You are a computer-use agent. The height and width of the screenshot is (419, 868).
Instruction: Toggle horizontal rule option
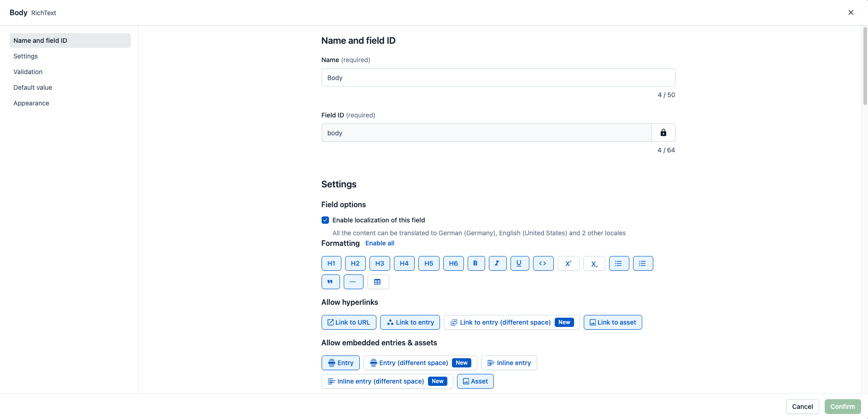353,282
